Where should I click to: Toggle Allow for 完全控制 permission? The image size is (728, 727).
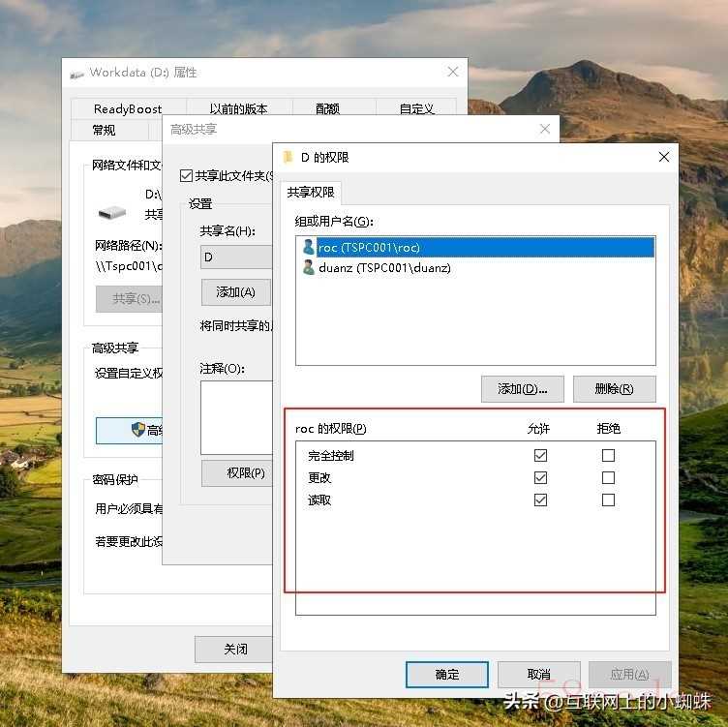(540, 455)
